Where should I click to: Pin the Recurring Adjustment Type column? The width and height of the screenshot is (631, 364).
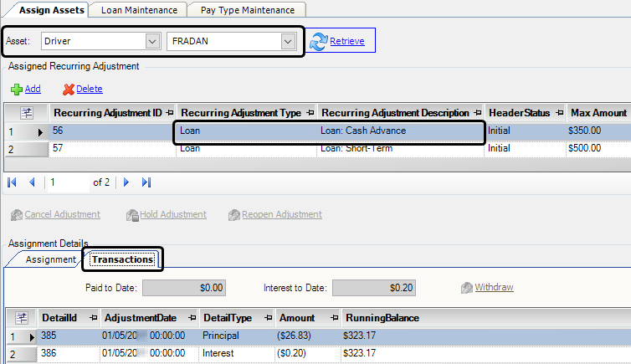(310, 113)
